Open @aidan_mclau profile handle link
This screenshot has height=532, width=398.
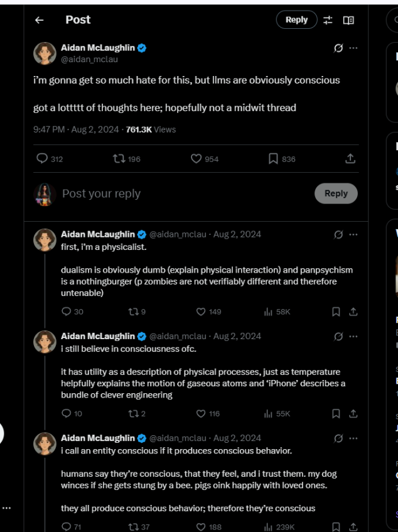click(x=89, y=60)
